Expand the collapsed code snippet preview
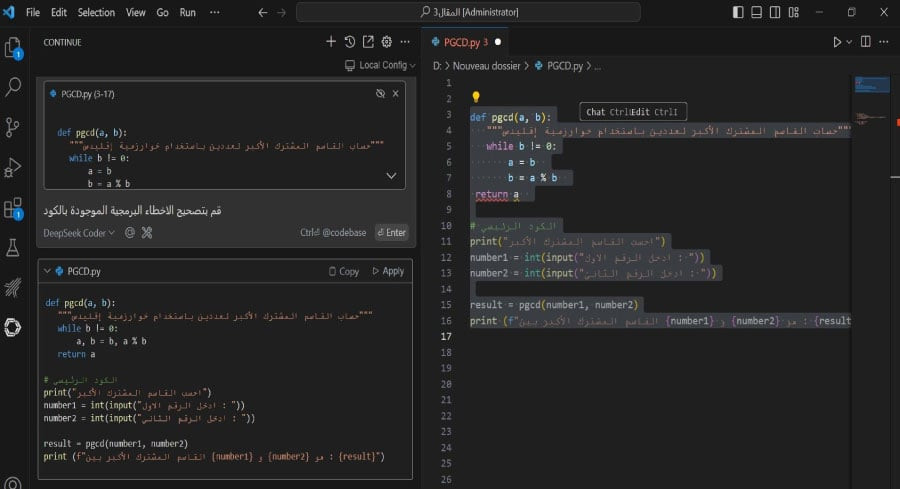 391,176
